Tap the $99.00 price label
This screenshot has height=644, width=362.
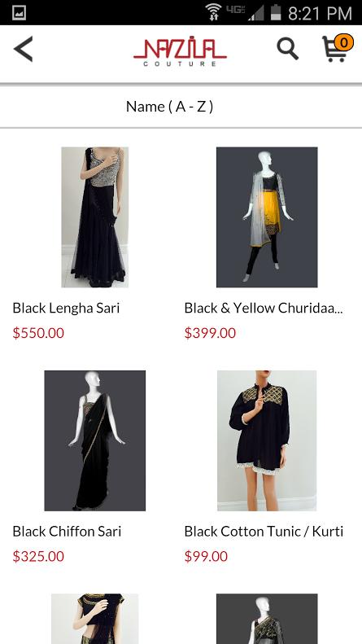point(206,557)
